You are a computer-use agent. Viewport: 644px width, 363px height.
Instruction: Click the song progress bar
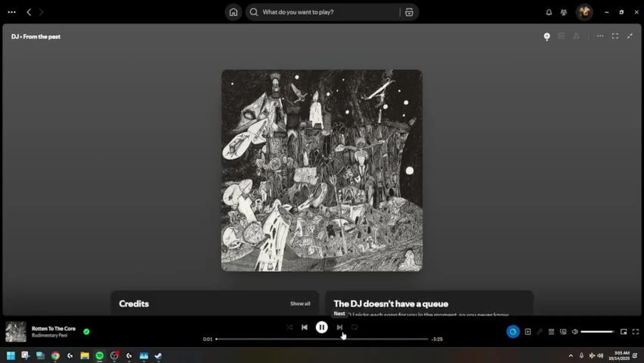322,339
